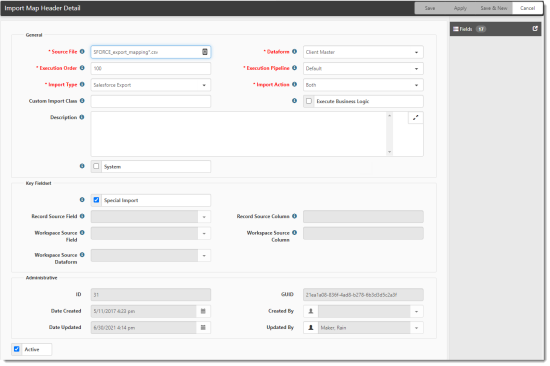Screen dimensions: 550x366
Task: Click the Workspace Source Dataform info icon
Action: [82, 255]
